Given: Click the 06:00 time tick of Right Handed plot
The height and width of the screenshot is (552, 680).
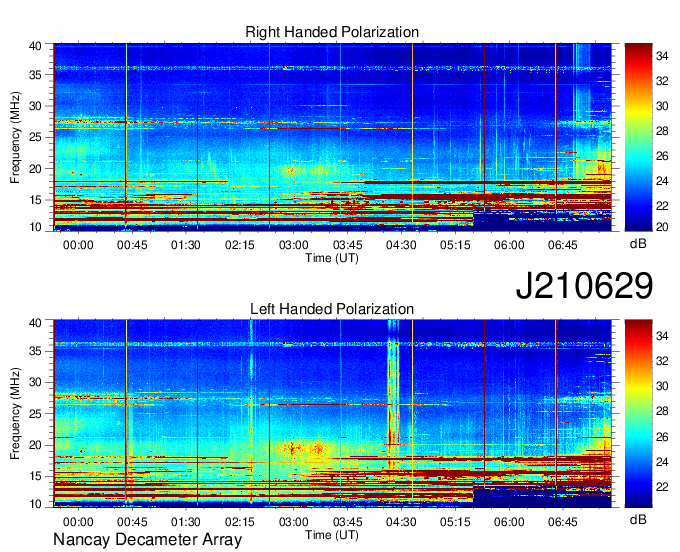Looking at the screenshot, I should pyautogui.click(x=509, y=245).
